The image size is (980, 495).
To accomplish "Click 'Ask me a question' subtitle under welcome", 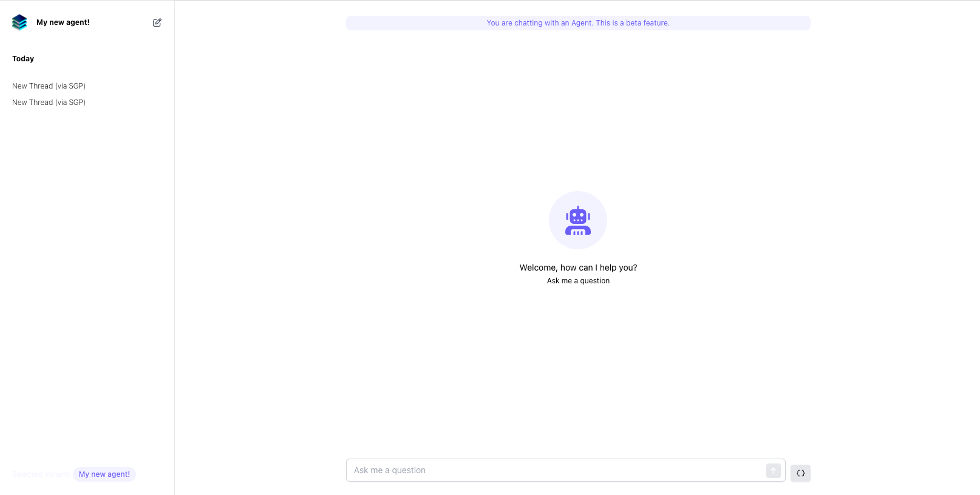I will click(578, 281).
